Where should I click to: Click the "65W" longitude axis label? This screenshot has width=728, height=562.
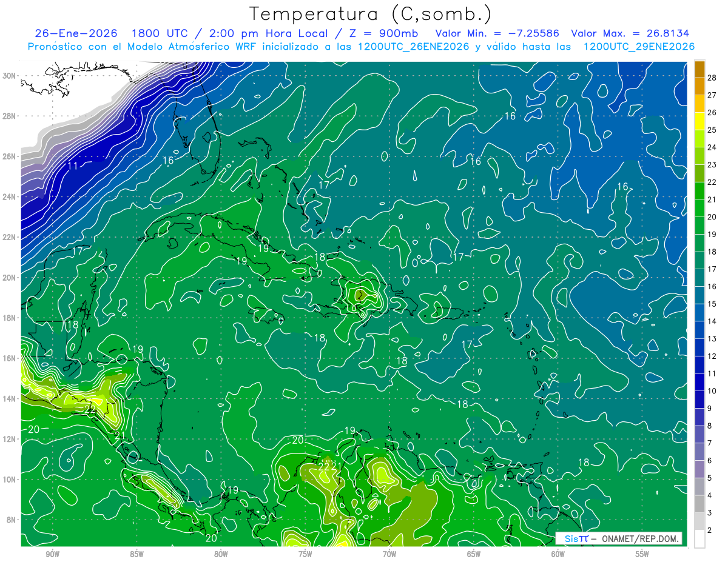[x=474, y=554]
